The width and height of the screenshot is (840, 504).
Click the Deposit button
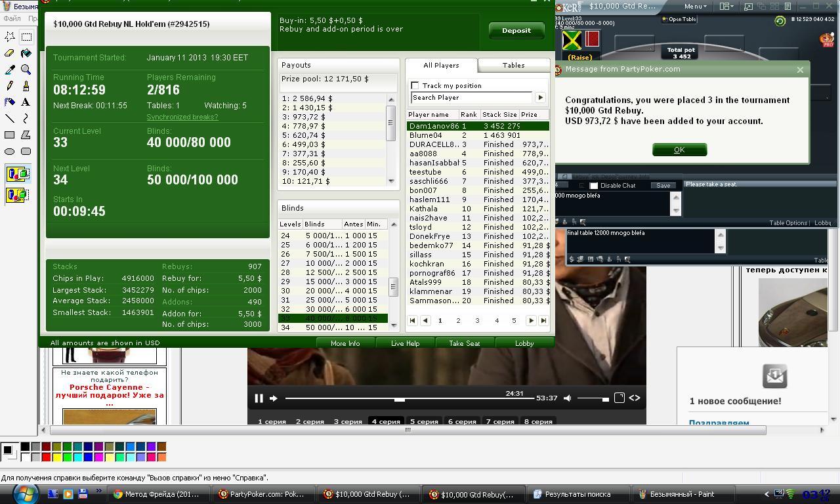point(516,30)
